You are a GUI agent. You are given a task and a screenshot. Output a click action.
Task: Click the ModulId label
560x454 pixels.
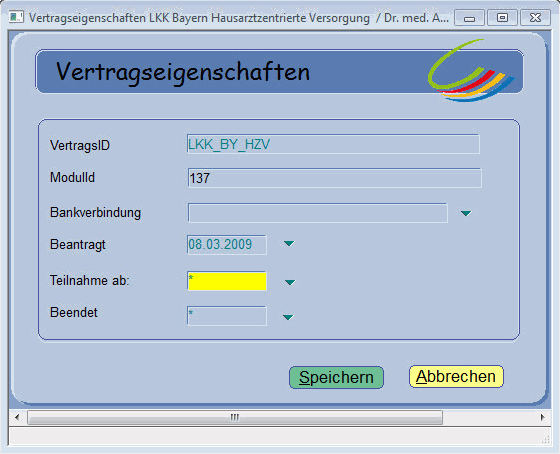pyautogui.click(x=72, y=177)
